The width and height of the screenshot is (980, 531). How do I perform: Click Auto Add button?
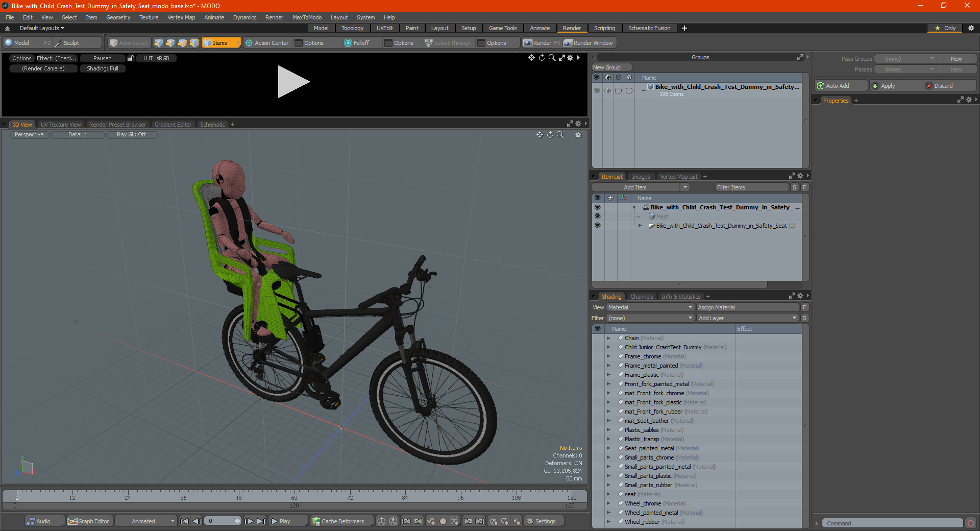[x=841, y=86]
